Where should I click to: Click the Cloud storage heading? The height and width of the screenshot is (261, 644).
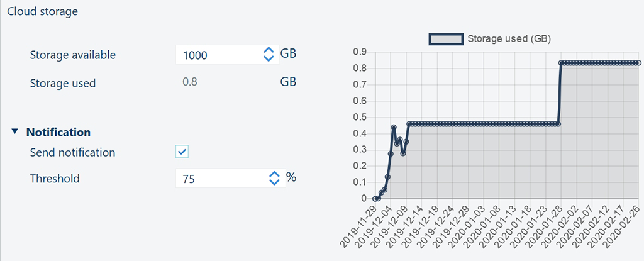click(x=42, y=11)
